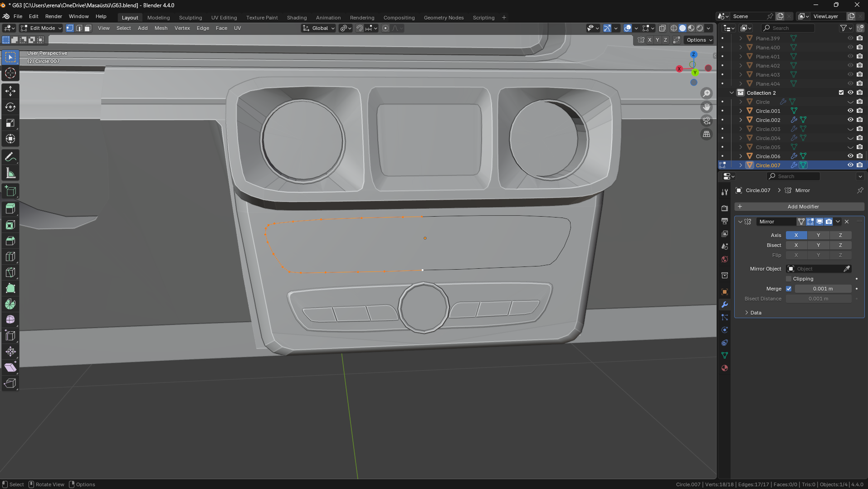Show Circle.003 in the viewport
The image size is (868, 489).
850,129
